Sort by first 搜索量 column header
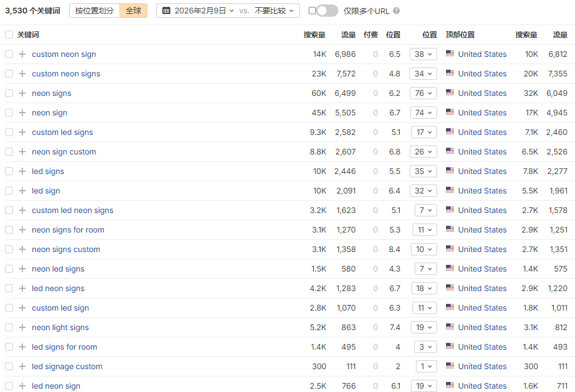This screenshot has width=575, height=392. click(x=314, y=35)
